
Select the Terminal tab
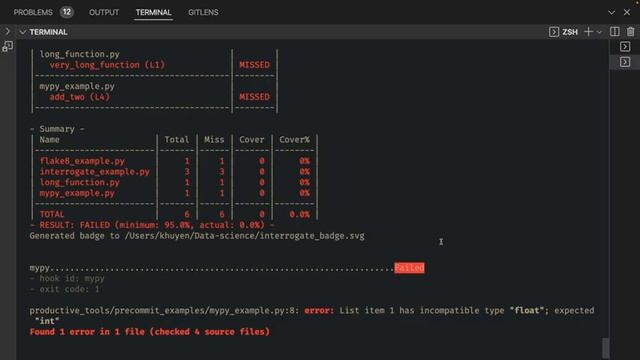point(153,12)
